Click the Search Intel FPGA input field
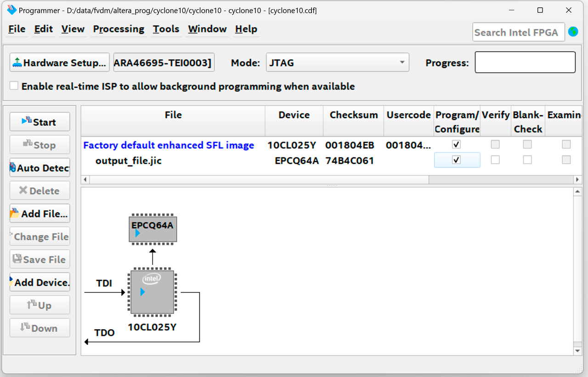Image resolution: width=588 pixels, height=377 pixels. pyautogui.click(x=519, y=32)
